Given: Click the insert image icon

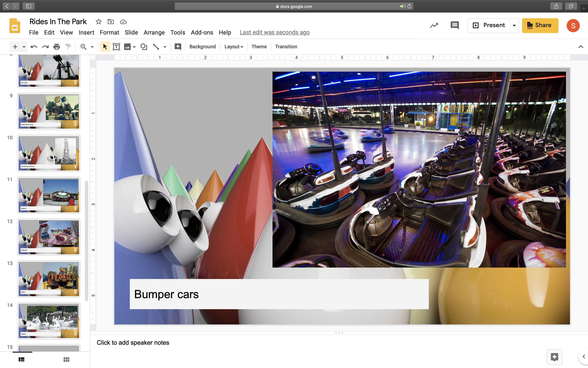Looking at the screenshot, I should pyautogui.click(x=127, y=47).
